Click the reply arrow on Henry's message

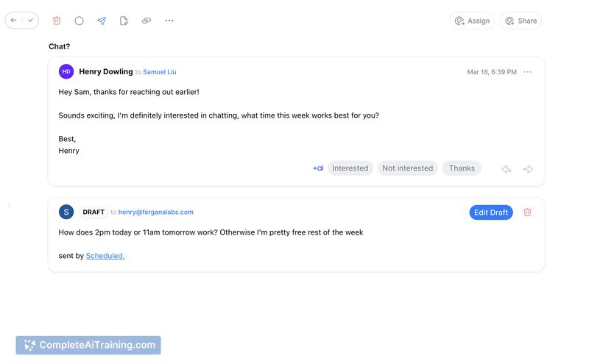click(507, 169)
